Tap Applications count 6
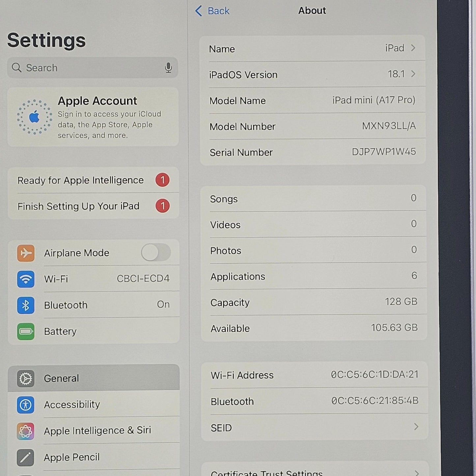 click(414, 275)
